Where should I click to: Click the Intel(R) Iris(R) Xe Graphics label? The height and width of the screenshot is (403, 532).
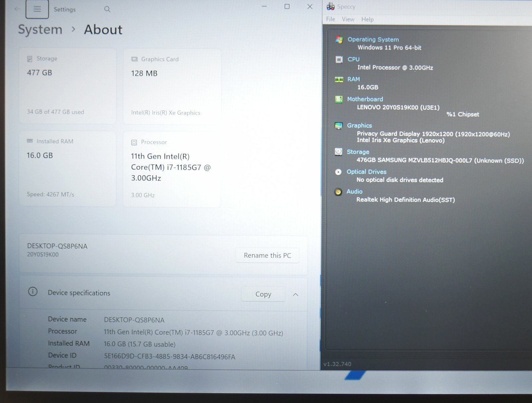point(166,113)
